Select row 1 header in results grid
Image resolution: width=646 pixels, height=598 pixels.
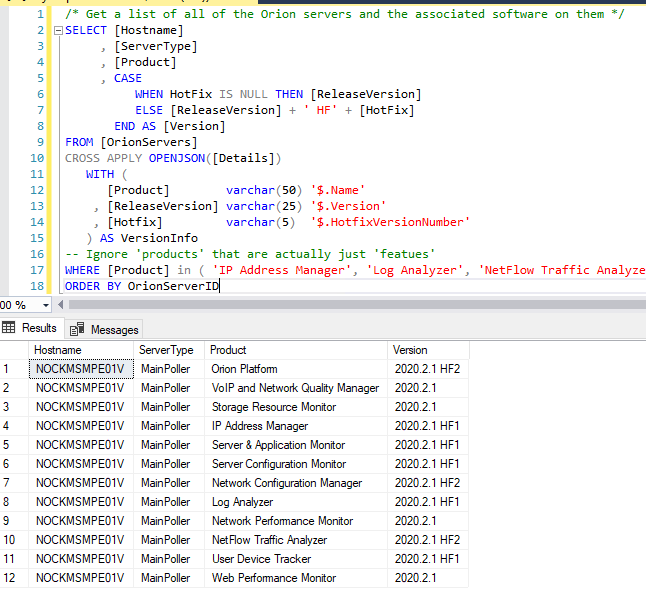click(x=14, y=369)
